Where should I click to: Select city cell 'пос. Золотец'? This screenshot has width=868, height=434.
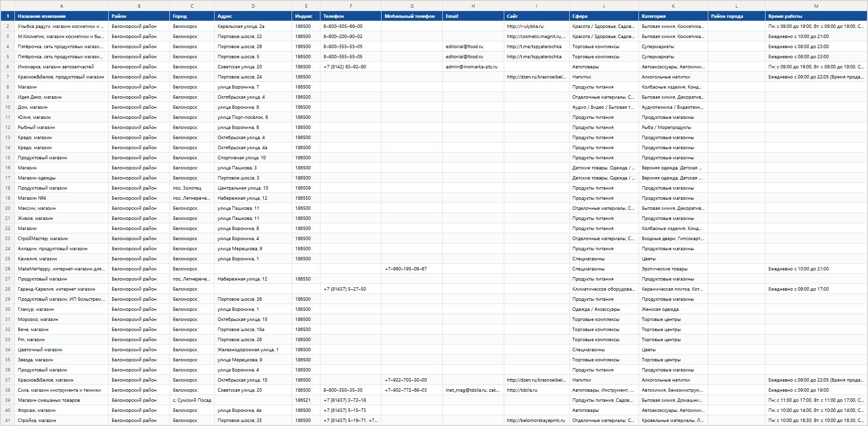[x=192, y=188]
